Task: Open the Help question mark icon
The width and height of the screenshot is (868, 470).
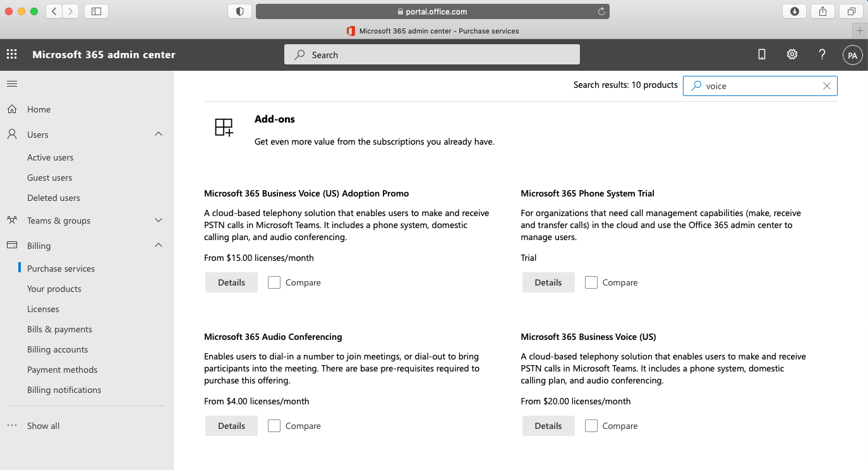Action: (x=822, y=54)
